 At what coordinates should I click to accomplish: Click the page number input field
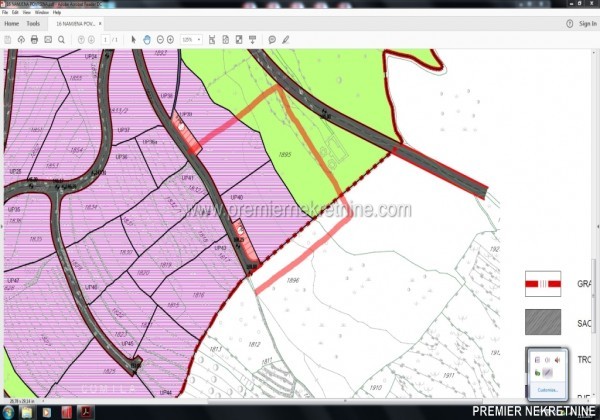tap(105, 39)
